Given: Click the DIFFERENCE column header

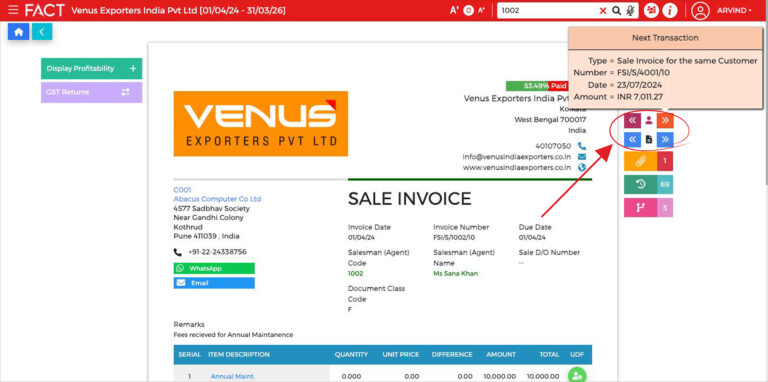Looking at the screenshot, I should (x=452, y=355).
